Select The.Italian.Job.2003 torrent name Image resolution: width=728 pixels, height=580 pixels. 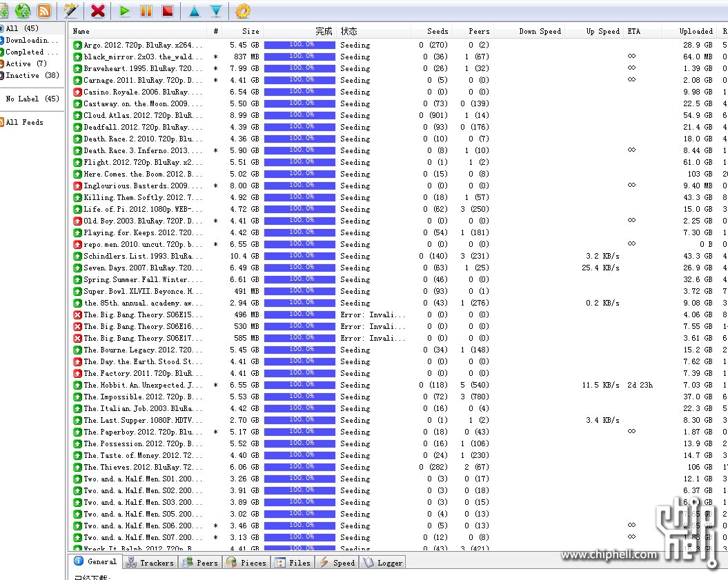click(x=143, y=408)
